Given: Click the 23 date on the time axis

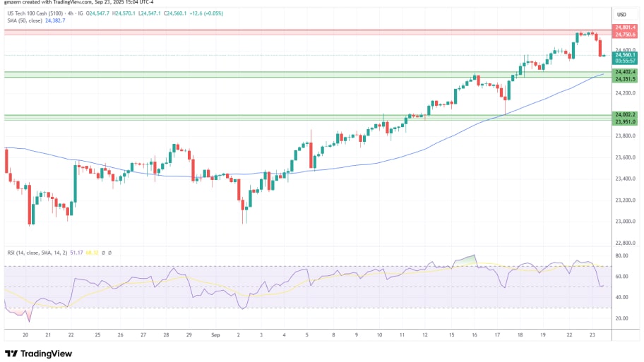Looking at the screenshot, I should [x=593, y=334].
